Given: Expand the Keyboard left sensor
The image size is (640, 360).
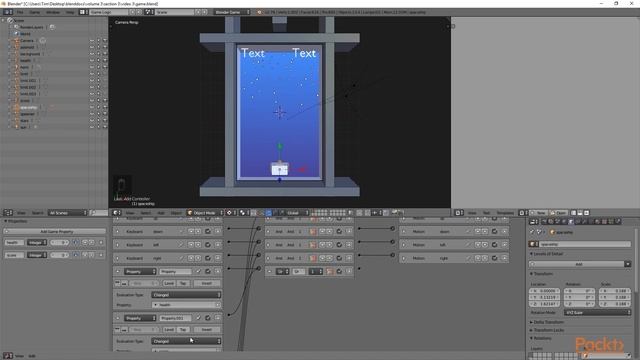Looking at the screenshot, I should pyautogui.click(x=118, y=245).
